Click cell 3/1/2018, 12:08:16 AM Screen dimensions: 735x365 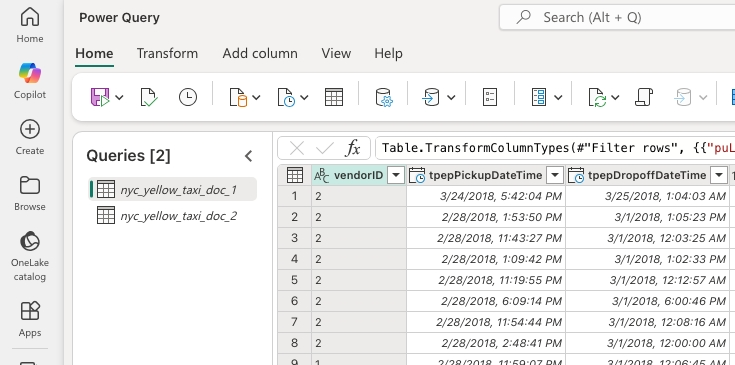coord(647,322)
